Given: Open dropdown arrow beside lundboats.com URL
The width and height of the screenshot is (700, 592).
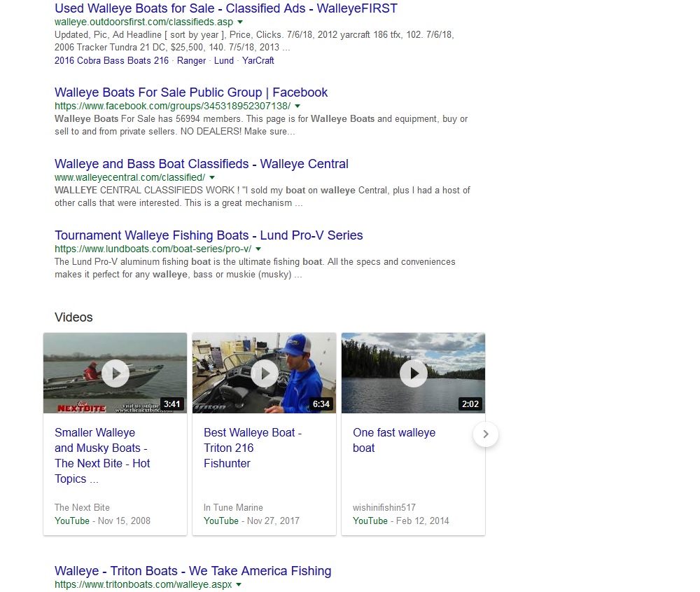Looking at the screenshot, I should point(258,249).
